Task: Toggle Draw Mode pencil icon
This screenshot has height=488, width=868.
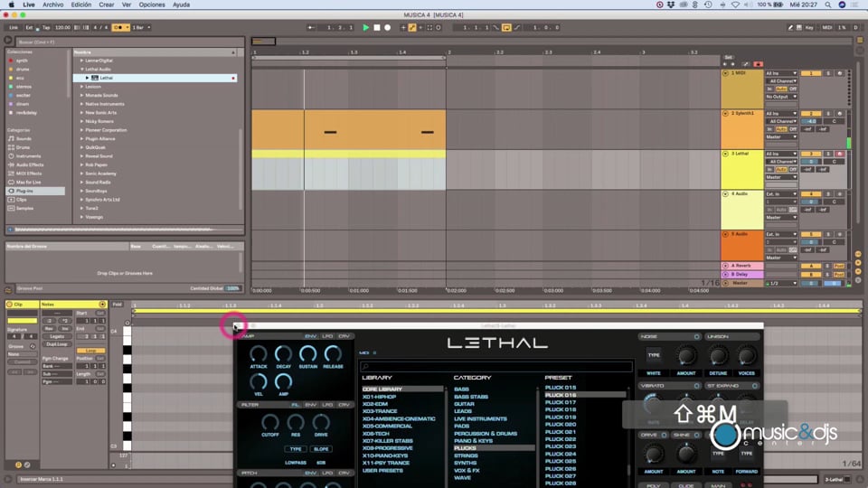Action: [790, 27]
